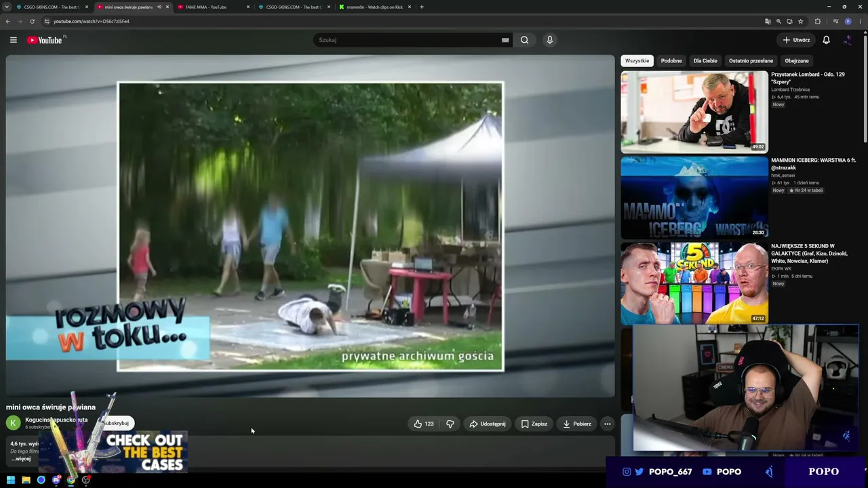Select the 'Ostatnio przesłane' filter chip
The image size is (868, 488).
click(751, 61)
